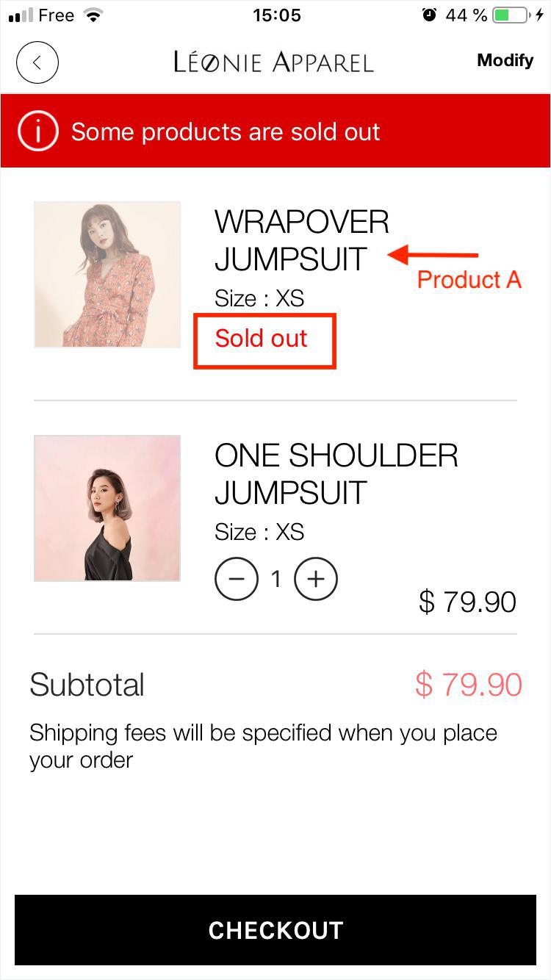Tap the back arrow button

pyautogui.click(x=37, y=62)
